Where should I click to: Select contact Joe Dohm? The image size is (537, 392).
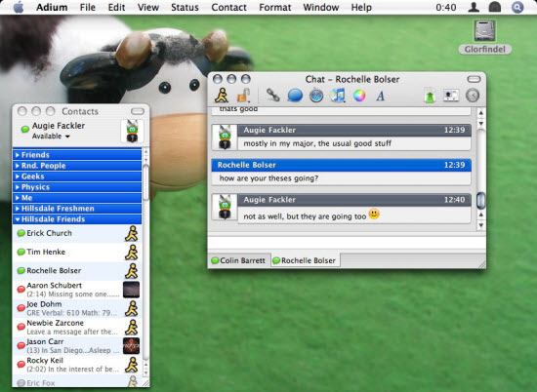tap(77, 308)
